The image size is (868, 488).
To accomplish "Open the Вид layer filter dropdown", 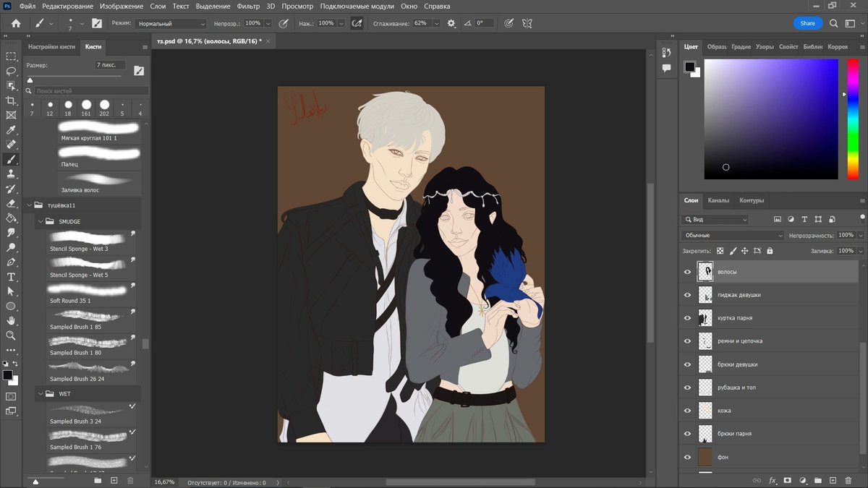I will [x=715, y=219].
